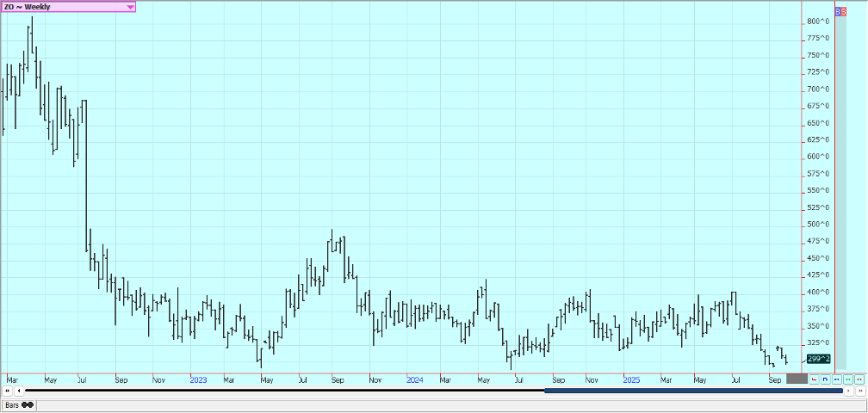This screenshot has width=868, height=413.
Task: Click the green dash icon at bottom right
Action: click(x=847, y=379)
